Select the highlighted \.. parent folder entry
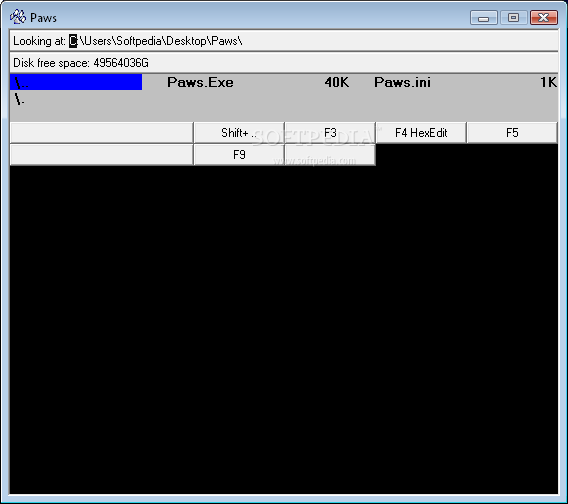The height and width of the screenshot is (504, 568). (x=76, y=82)
